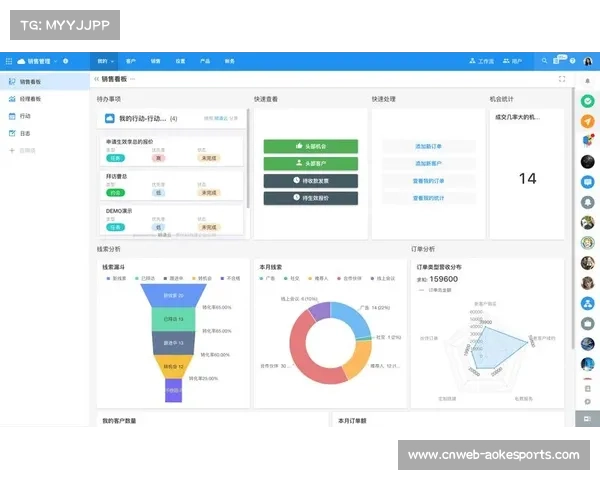This screenshot has height=480, width=600.
Task: Click the search icon in top bar
Action: (x=544, y=61)
